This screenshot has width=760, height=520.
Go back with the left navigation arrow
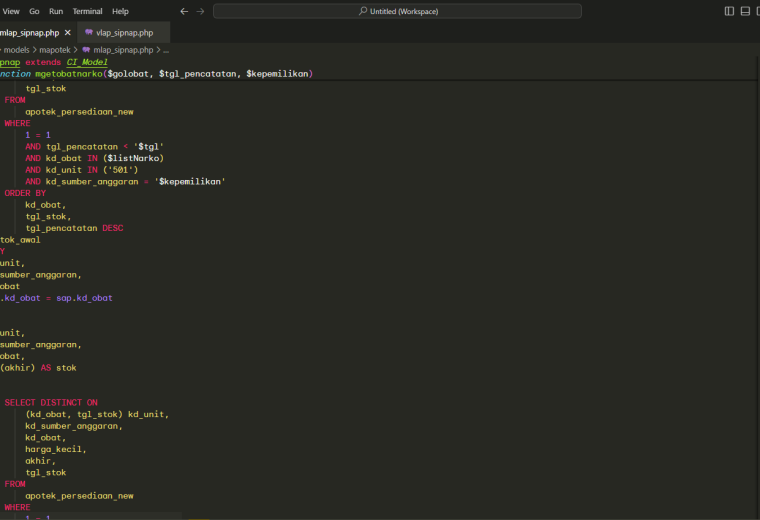[x=184, y=11]
